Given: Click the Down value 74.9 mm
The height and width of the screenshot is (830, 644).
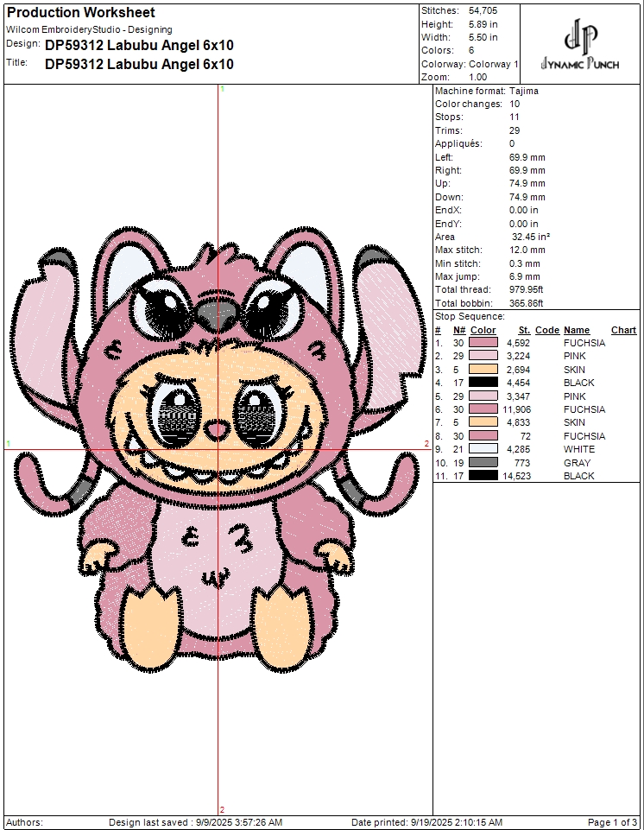Looking at the screenshot, I should pyautogui.click(x=527, y=197).
